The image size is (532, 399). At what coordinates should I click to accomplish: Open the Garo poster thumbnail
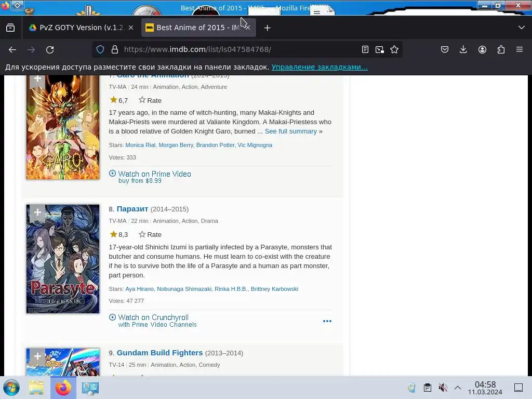tap(63, 127)
